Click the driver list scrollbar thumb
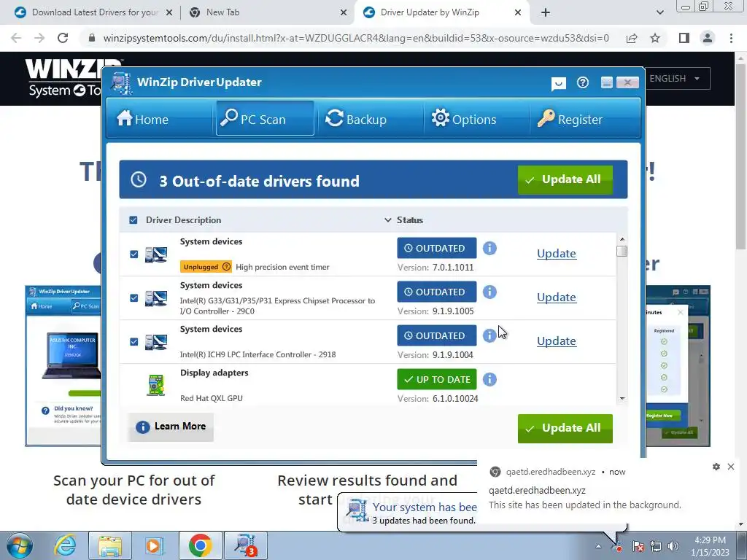The image size is (747, 560). 622,251
